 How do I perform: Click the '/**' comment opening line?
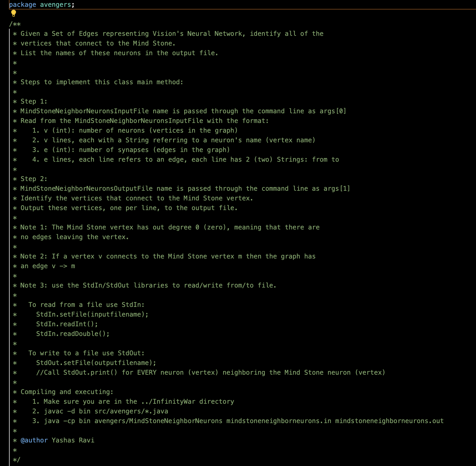pyautogui.click(x=15, y=24)
